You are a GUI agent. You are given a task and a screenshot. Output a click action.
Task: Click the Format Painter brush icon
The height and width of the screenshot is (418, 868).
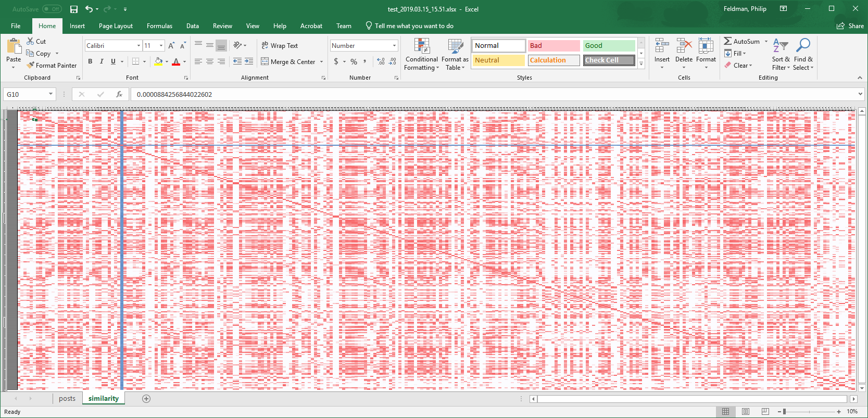[x=31, y=66]
